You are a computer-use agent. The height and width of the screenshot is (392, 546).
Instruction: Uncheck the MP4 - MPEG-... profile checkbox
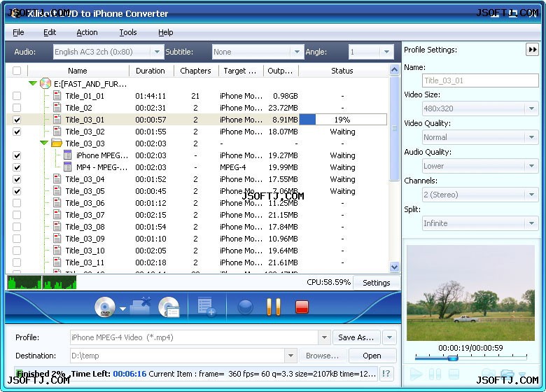17,167
